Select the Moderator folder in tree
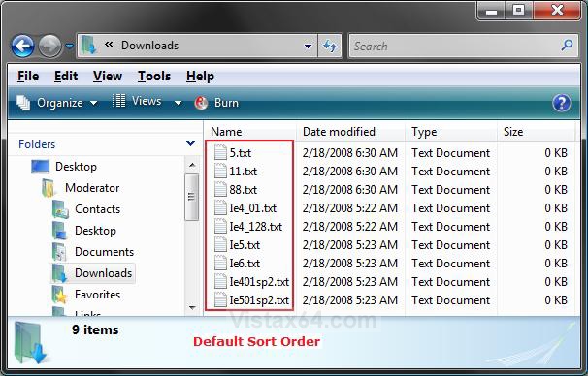The width and height of the screenshot is (588, 376). [92, 188]
